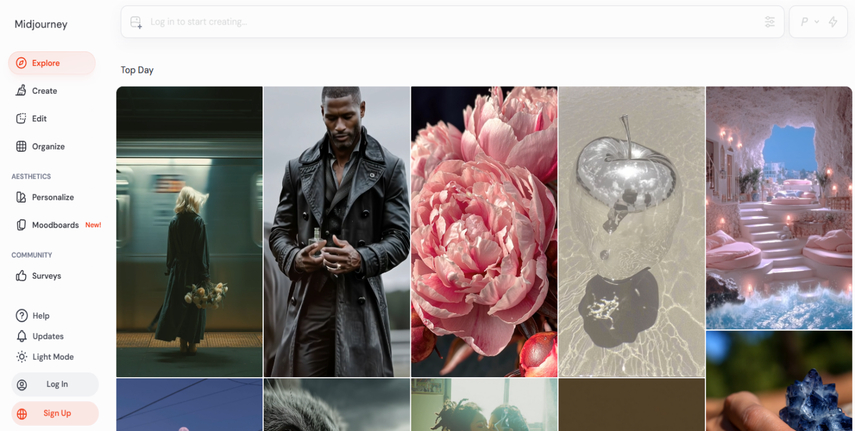Open the Help question mark icon
Viewport: 855px width, 431px height.
pos(21,316)
